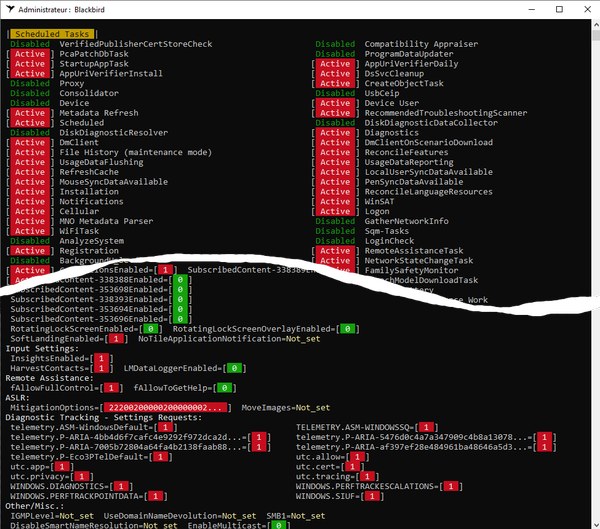
Task: Click SubscribedContent-353694Enabled value
Action: pyautogui.click(x=180, y=309)
